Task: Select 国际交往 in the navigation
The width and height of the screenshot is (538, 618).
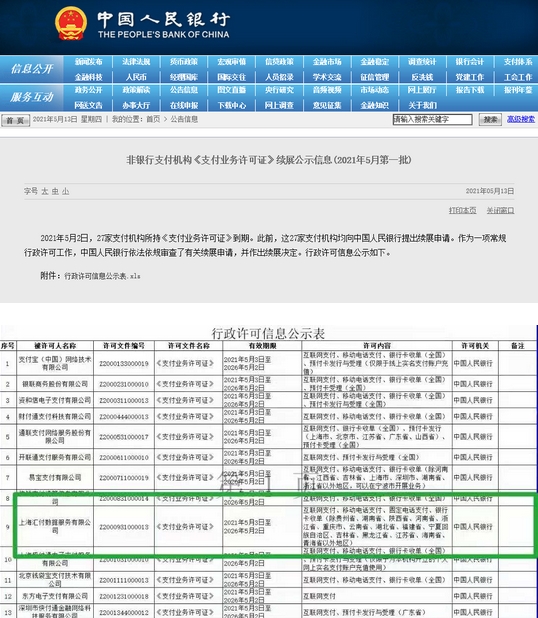Action: point(232,77)
